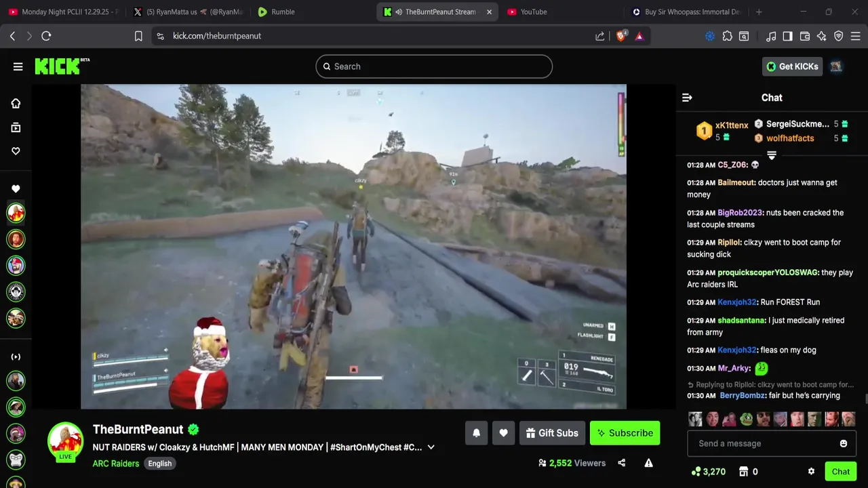Click the address bar URL kick.com/theburntpeanut

point(217,36)
